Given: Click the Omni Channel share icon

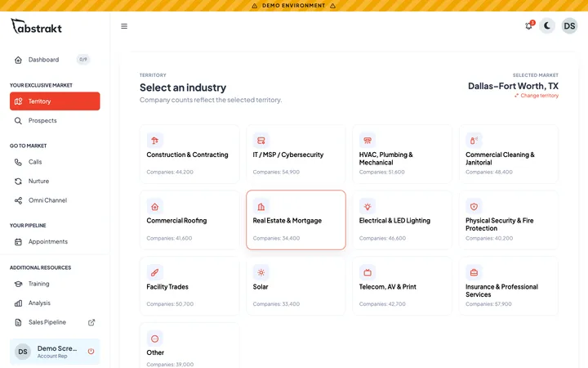Looking at the screenshot, I should 18,200.
